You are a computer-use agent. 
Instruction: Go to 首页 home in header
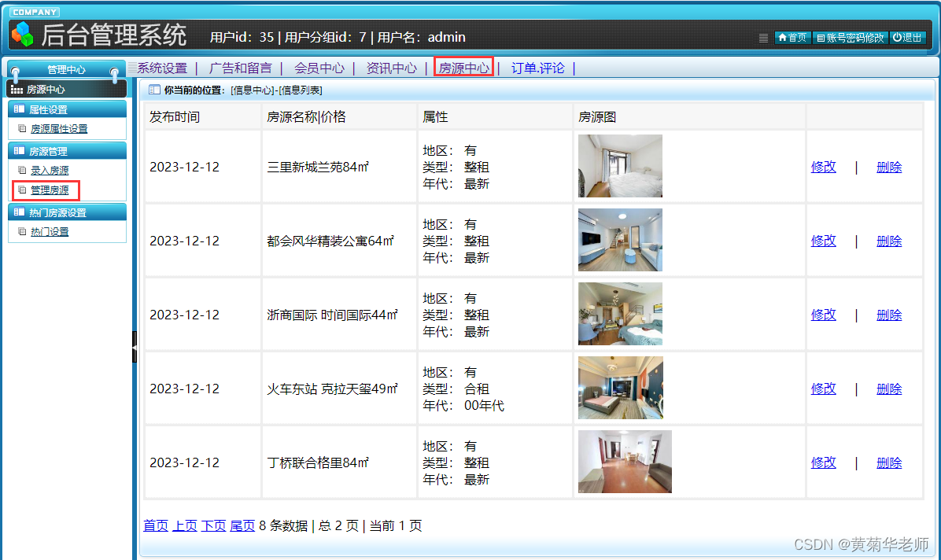click(x=792, y=37)
